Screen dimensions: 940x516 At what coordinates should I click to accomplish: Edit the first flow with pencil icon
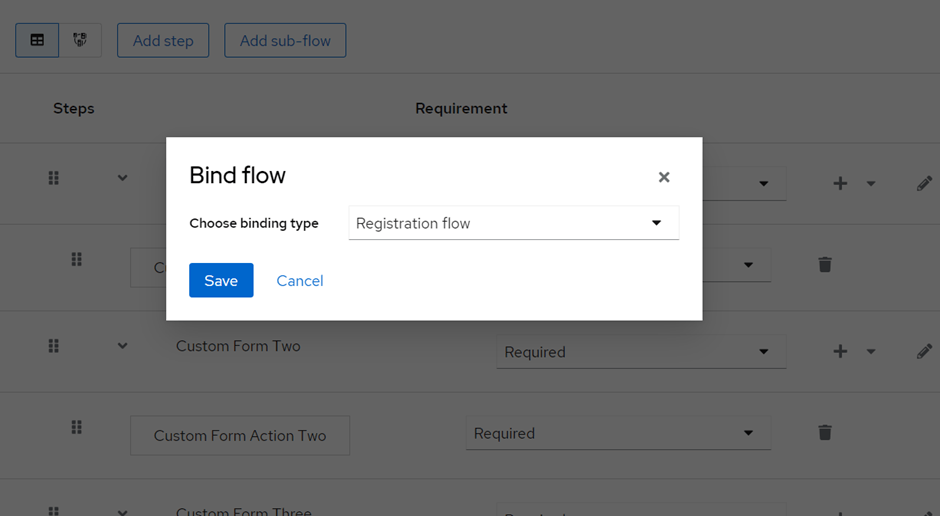point(924,183)
